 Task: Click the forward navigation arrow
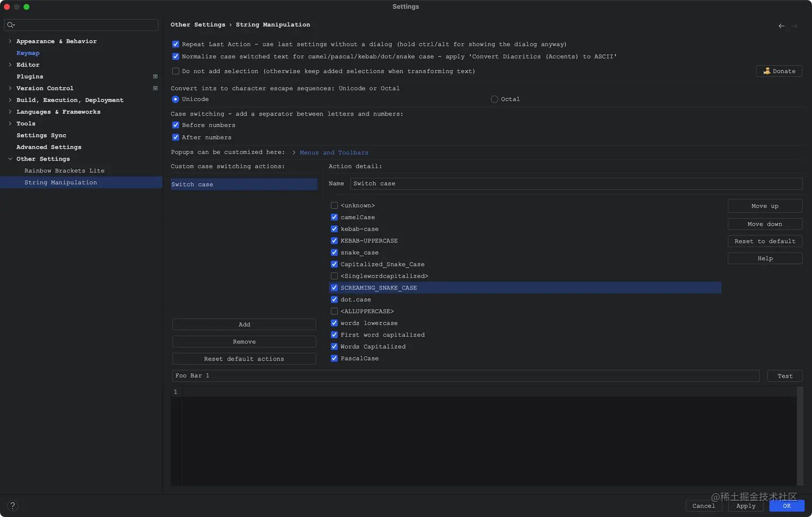pyautogui.click(x=794, y=26)
